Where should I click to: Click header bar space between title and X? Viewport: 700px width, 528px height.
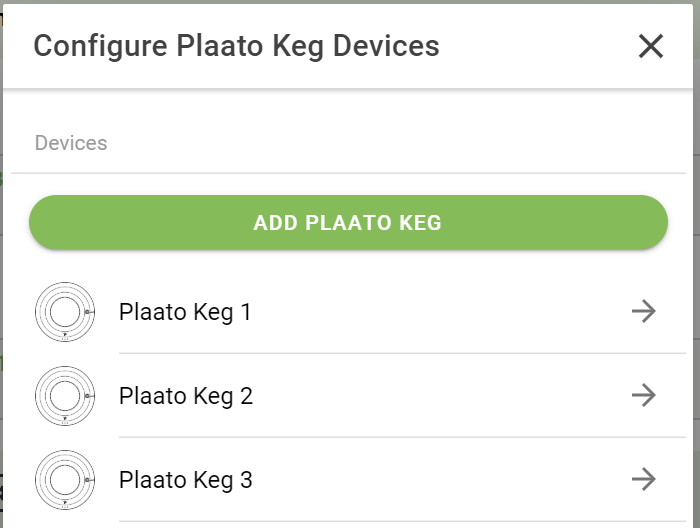(536, 46)
